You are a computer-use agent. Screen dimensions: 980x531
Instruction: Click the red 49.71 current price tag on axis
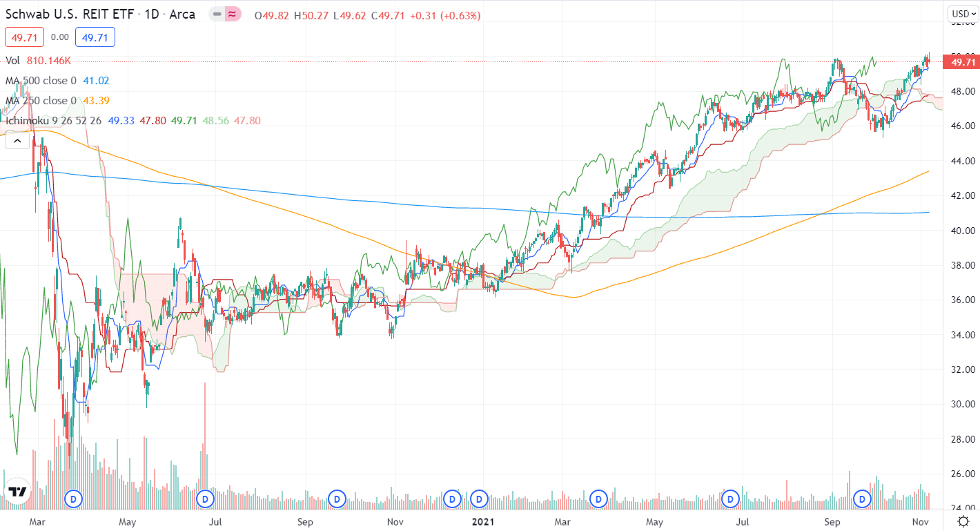(x=961, y=62)
